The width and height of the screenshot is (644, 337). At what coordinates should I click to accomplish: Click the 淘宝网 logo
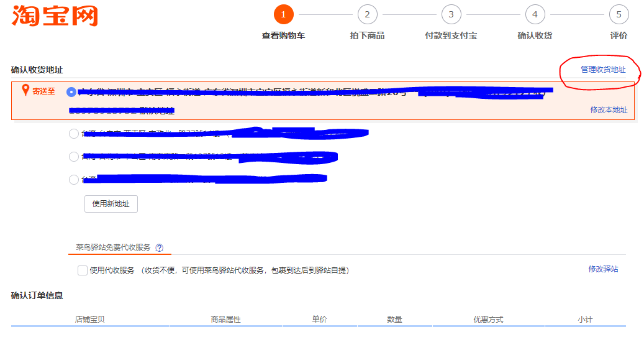point(55,16)
